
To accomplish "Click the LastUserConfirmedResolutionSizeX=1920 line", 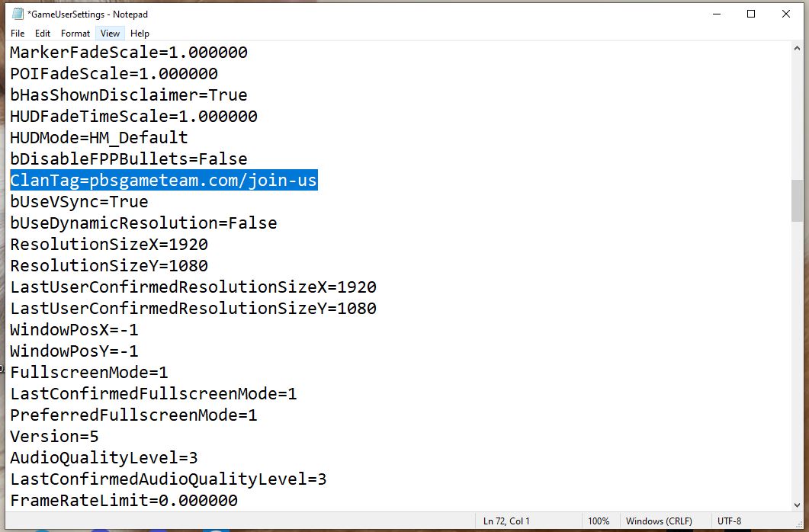I will pyautogui.click(x=193, y=287).
